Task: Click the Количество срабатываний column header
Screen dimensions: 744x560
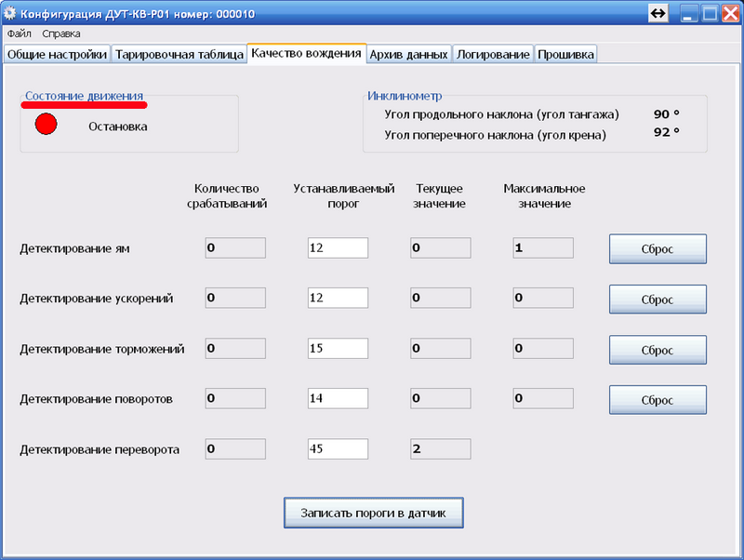Action: click(227, 196)
